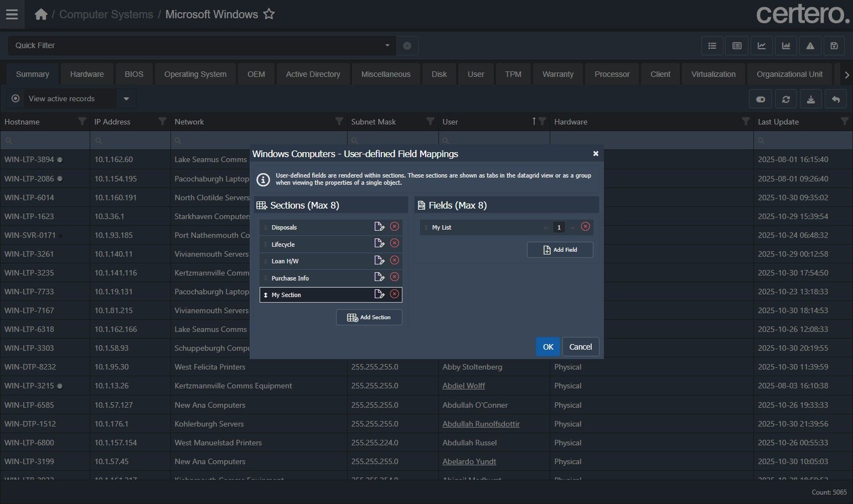Delete the Lifecycle section

pyautogui.click(x=394, y=243)
